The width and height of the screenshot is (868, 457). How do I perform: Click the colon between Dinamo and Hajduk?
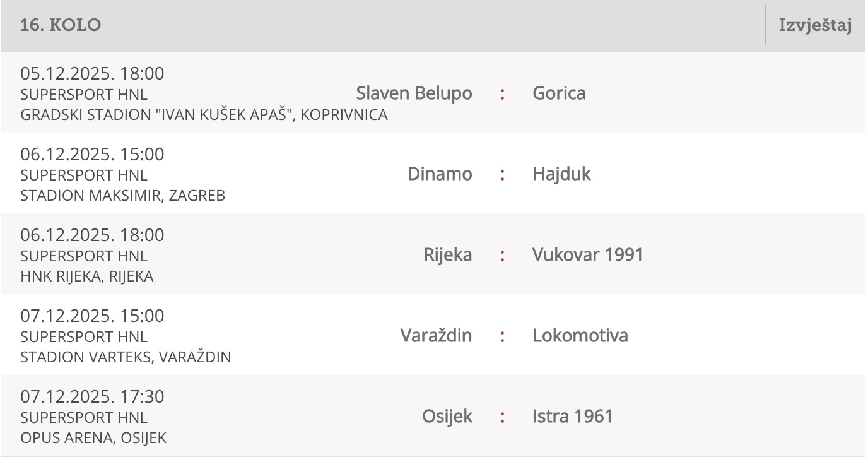pos(502,175)
